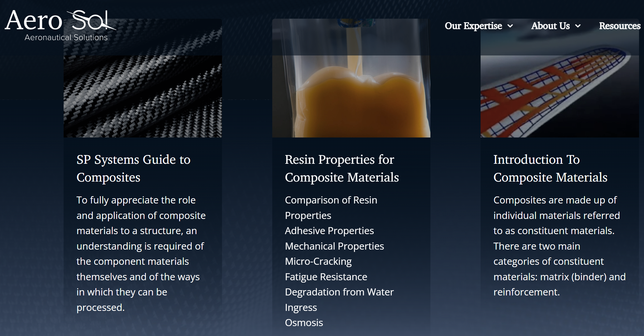Click the Fatigue Resistance line

click(x=326, y=277)
